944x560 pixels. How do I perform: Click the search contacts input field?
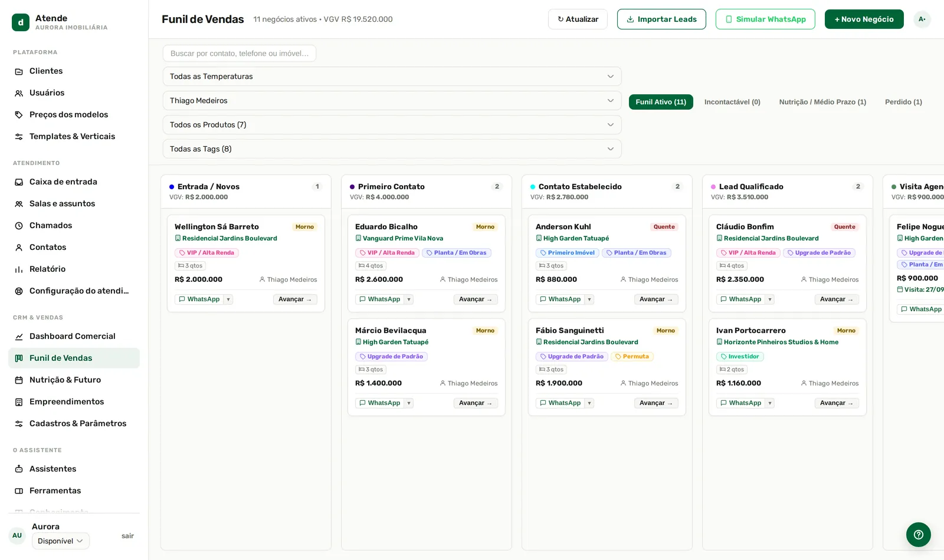point(240,53)
